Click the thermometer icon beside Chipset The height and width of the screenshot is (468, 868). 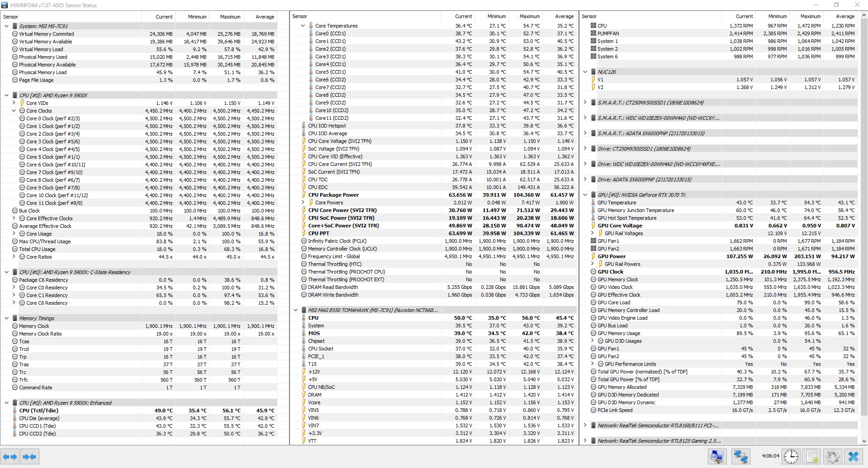[304, 341]
